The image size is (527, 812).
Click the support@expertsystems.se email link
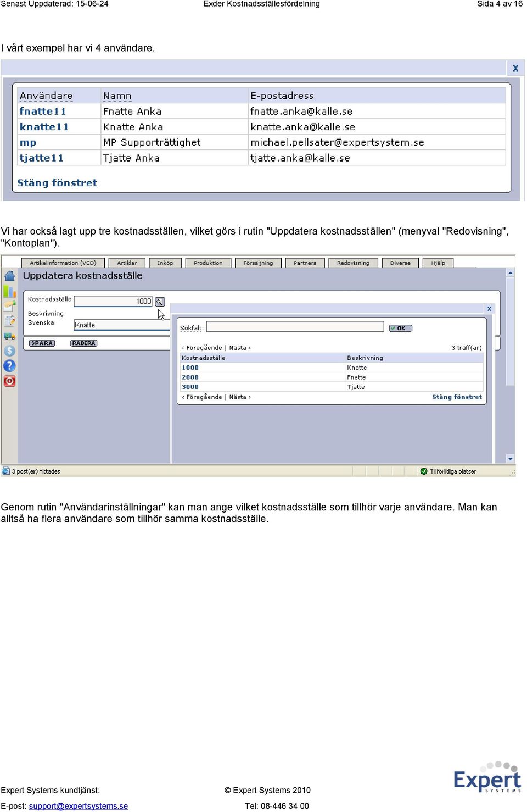(79, 806)
